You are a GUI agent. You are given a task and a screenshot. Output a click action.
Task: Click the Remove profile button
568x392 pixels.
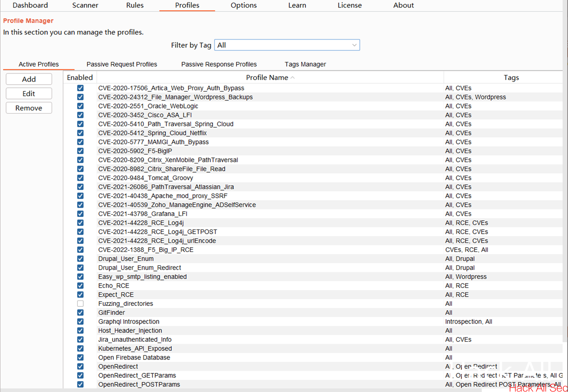pyautogui.click(x=29, y=108)
